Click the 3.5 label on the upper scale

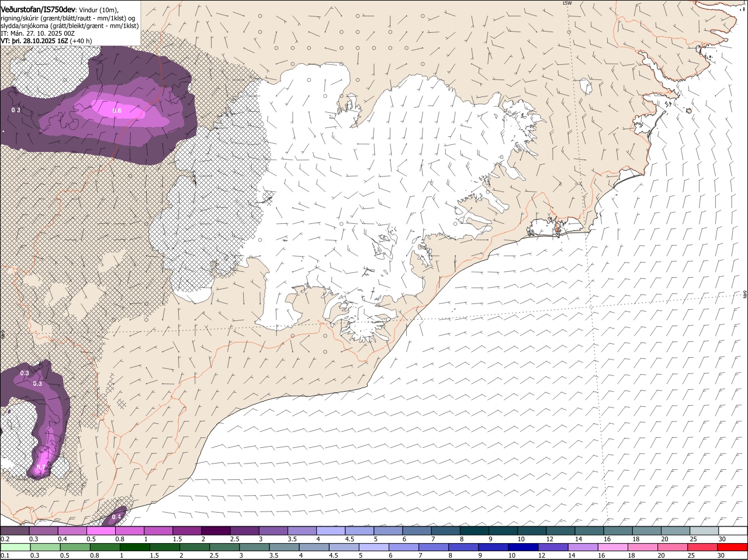[x=293, y=539]
